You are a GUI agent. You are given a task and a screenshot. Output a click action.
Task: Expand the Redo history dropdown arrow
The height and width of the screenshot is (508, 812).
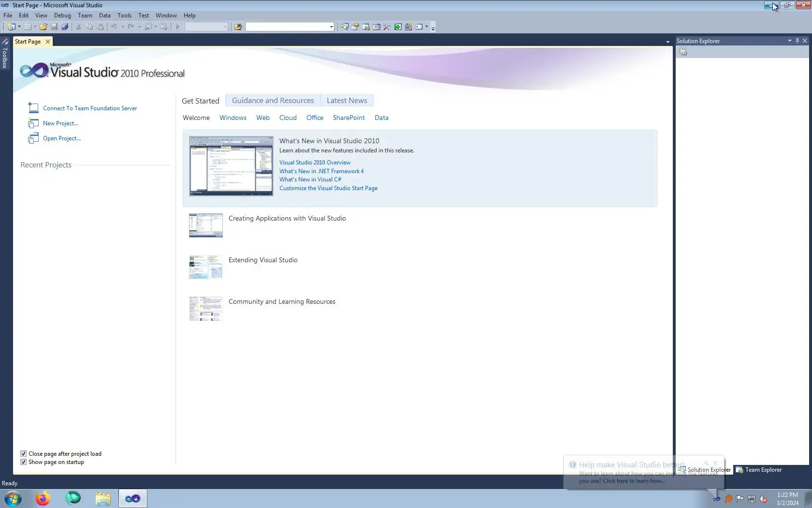(x=139, y=27)
